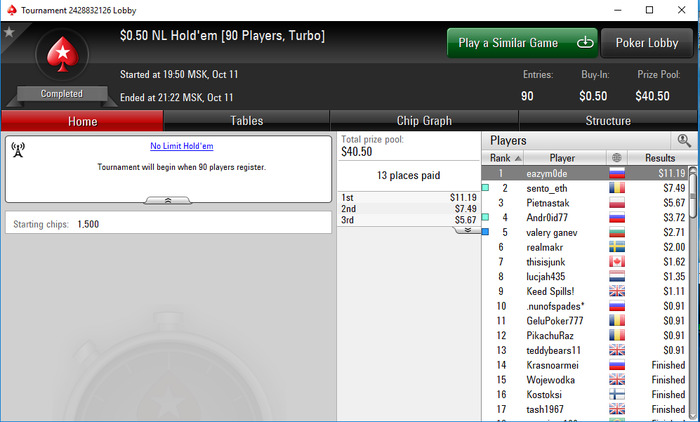Expand the full prize payout list
The height and width of the screenshot is (422, 700).
pyautogui.click(x=467, y=230)
